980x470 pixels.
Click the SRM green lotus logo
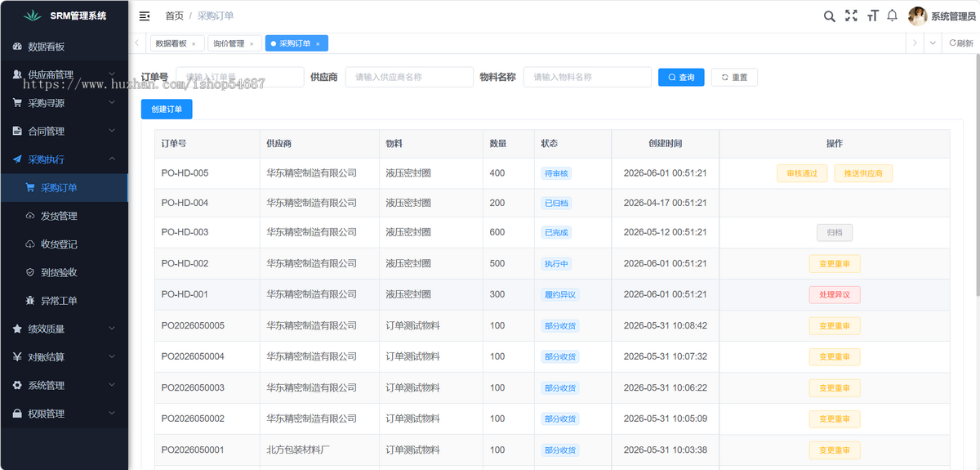[31, 16]
